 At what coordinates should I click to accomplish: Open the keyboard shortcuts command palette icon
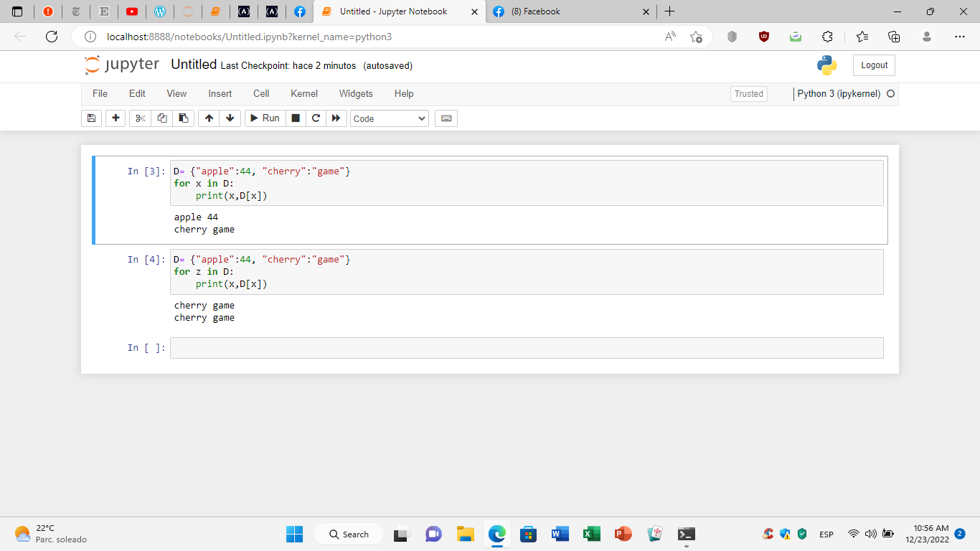click(446, 118)
